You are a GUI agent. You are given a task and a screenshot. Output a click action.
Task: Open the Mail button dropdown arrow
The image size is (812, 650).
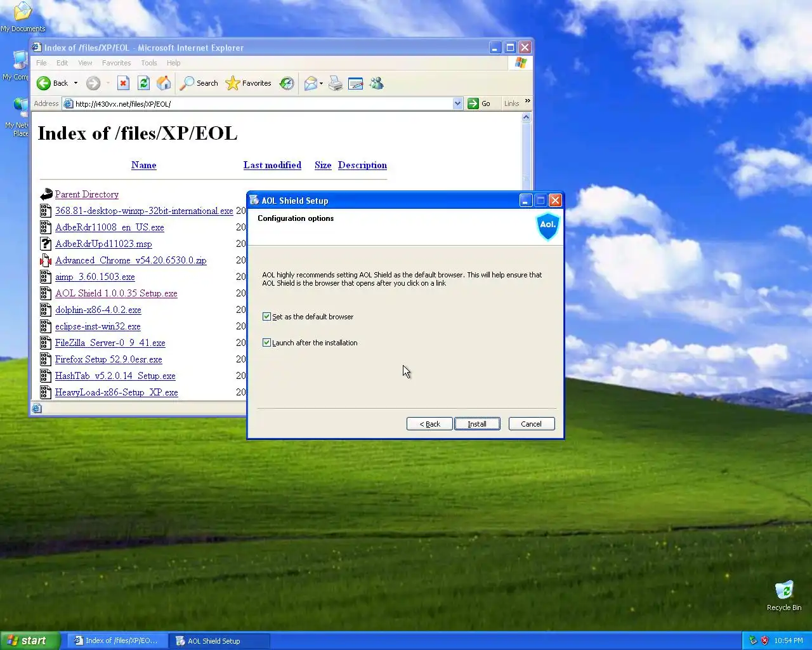click(x=321, y=83)
